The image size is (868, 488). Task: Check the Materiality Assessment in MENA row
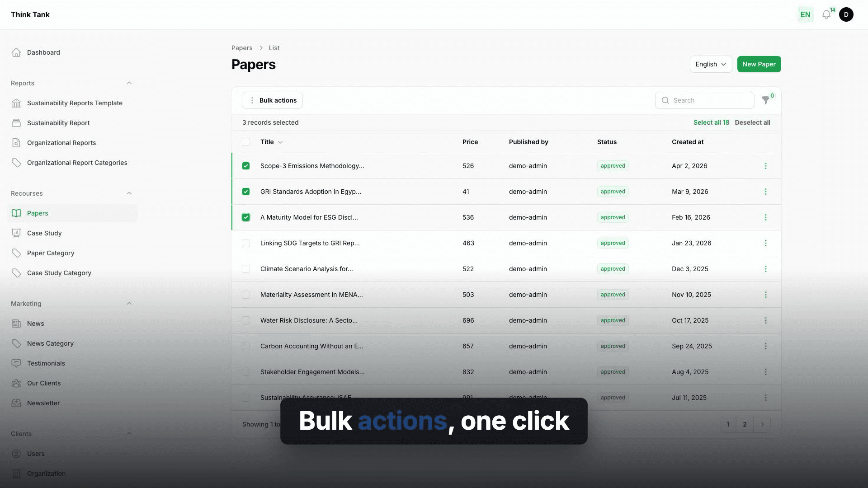[246, 295]
